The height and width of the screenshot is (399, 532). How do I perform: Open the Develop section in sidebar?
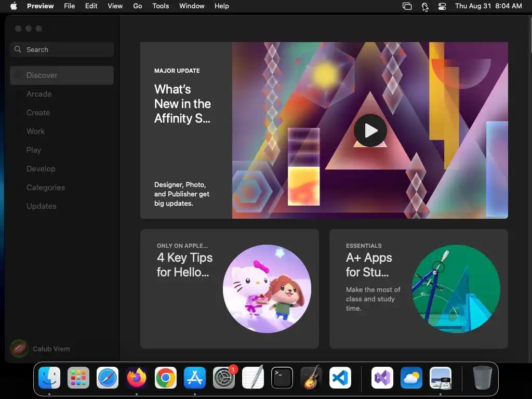point(62,169)
